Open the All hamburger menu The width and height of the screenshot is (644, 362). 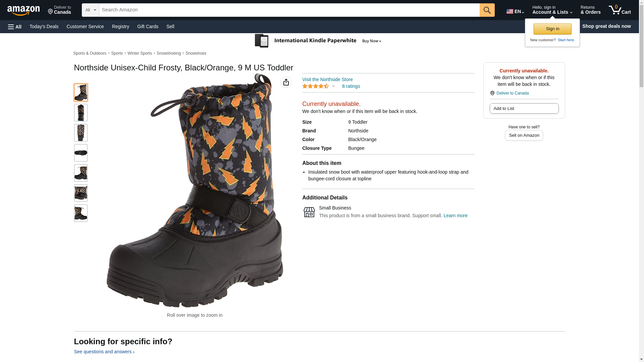15,26
